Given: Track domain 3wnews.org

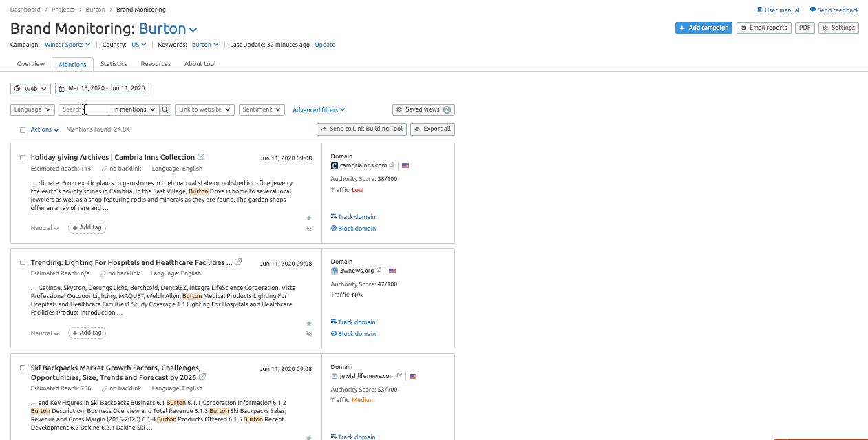Looking at the screenshot, I should pyautogui.click(x=353, y=322).
